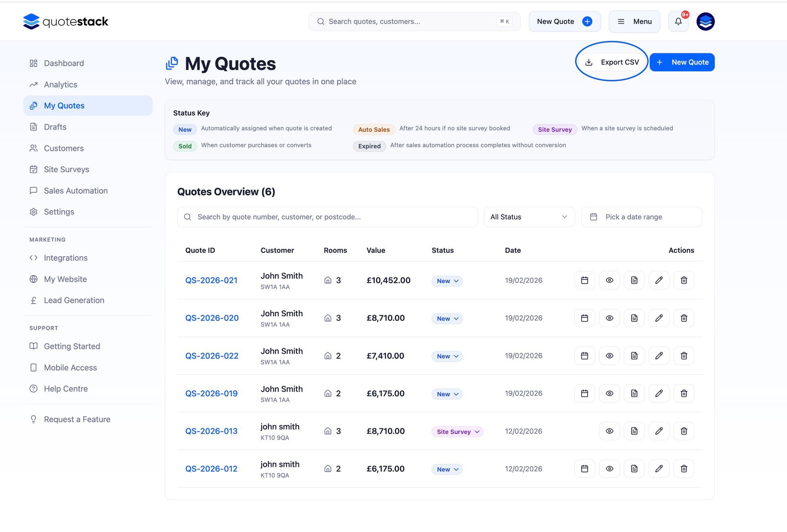Click trash icon for quote QS-2026-013
Viewport: 787px width, 532px height.
[683, 431]
